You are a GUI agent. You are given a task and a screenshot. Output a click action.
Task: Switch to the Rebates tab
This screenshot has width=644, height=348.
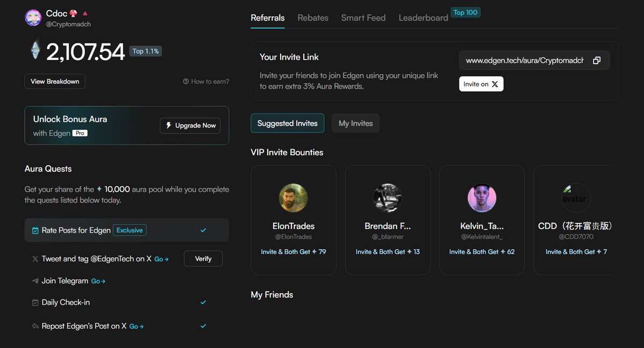coord(313,18)
